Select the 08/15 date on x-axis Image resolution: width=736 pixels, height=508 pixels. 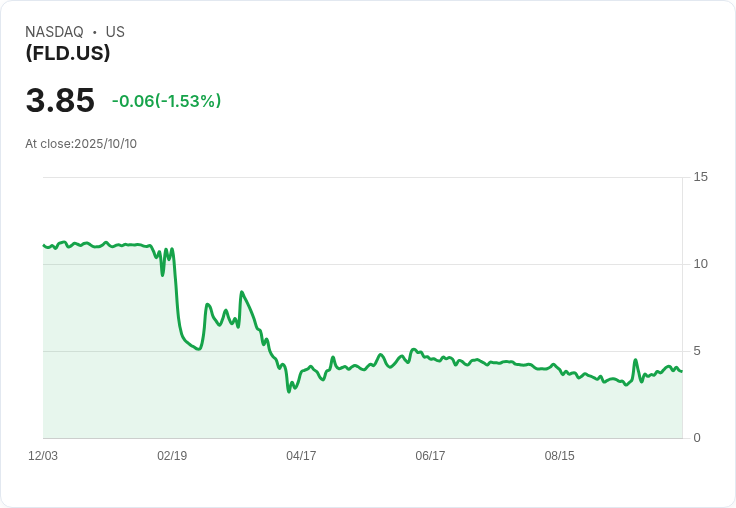tap(559, 456)
